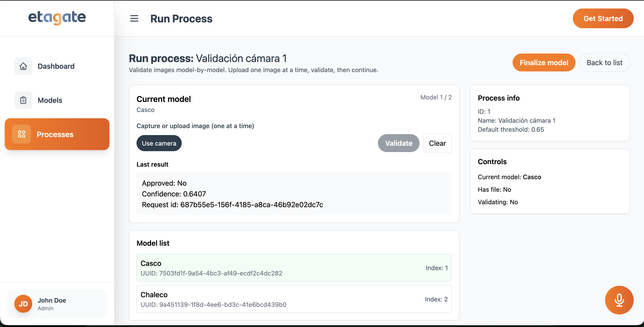Select the Casco model row

point(294,268)
